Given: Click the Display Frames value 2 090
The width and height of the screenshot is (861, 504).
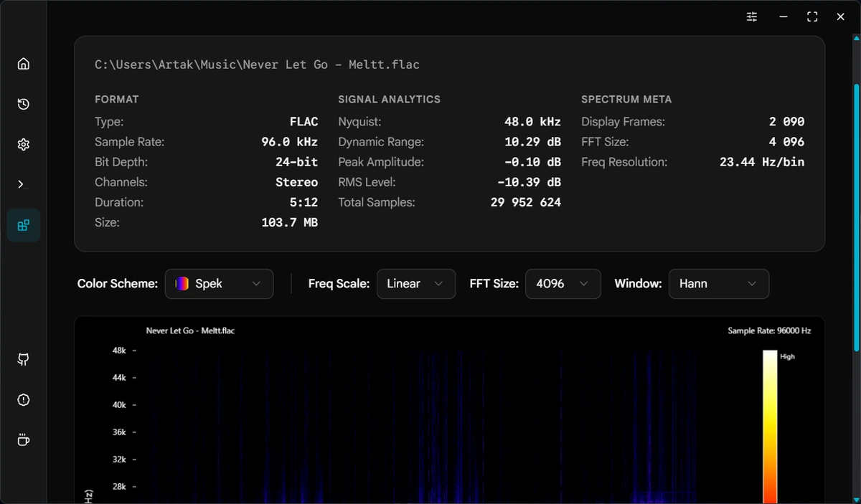Looking at the screenshot, I should [x=787, y=122].
